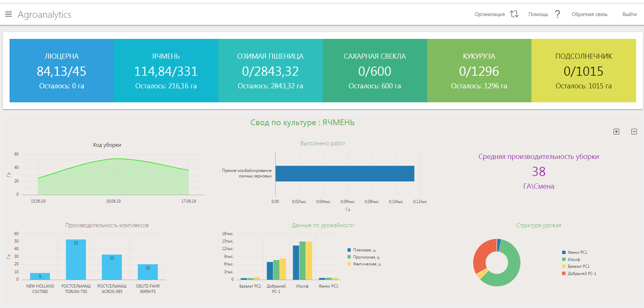Click the Обратная связь link
644x308 pixels.
(x=589, y=14)
